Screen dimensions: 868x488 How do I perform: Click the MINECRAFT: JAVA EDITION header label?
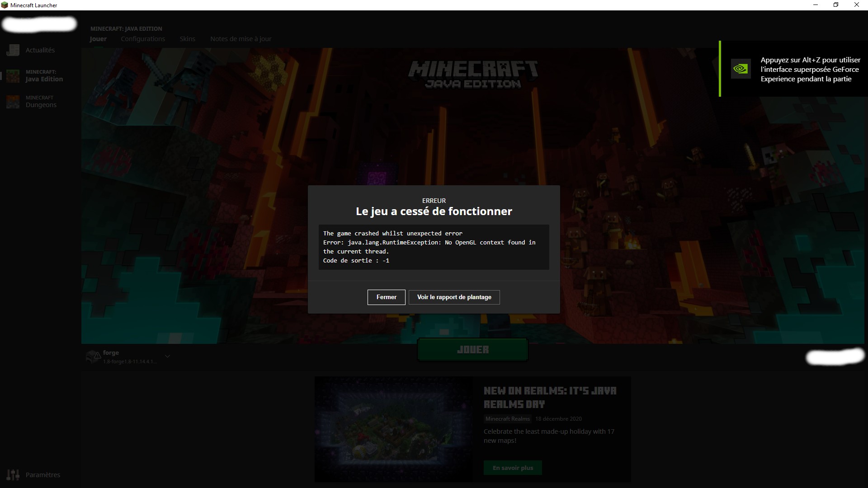pos(126,29)
